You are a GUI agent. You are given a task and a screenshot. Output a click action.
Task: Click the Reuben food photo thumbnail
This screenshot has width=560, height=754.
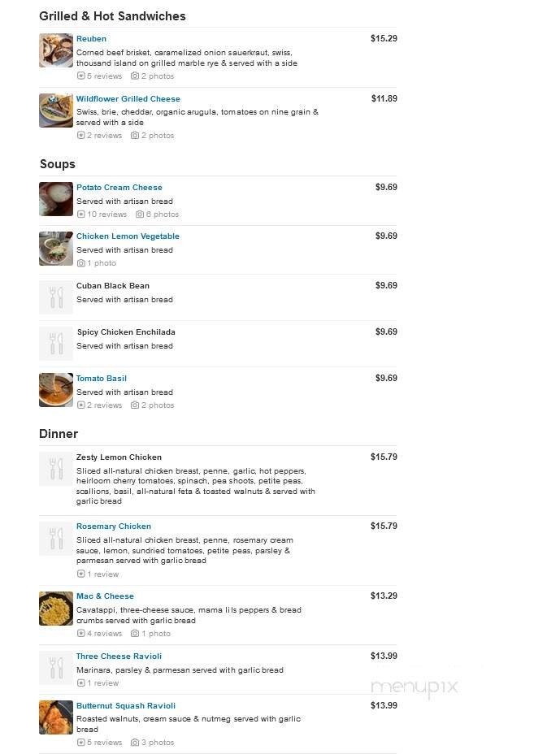coord(55,50)
